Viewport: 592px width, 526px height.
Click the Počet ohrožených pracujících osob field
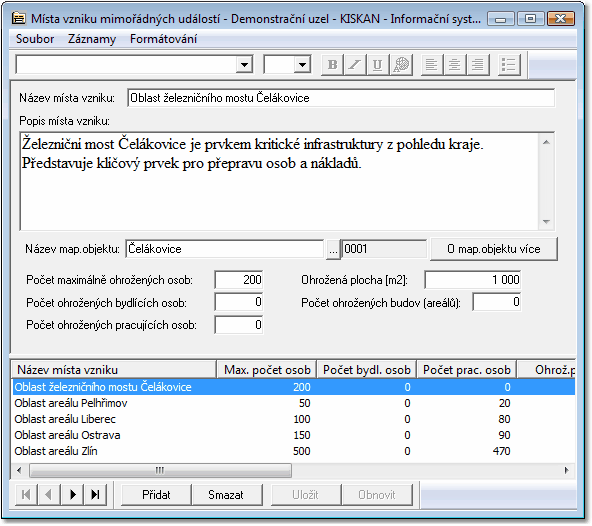coord(239,325)
